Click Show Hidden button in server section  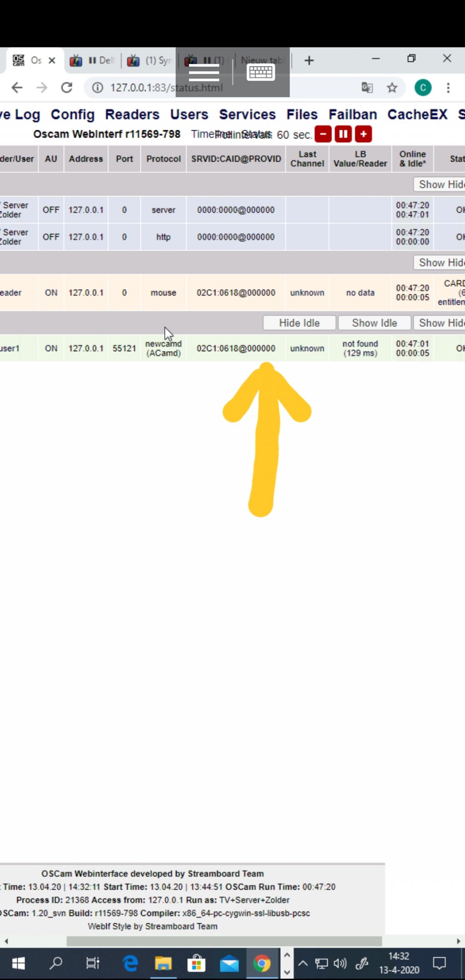pos(439,184)
